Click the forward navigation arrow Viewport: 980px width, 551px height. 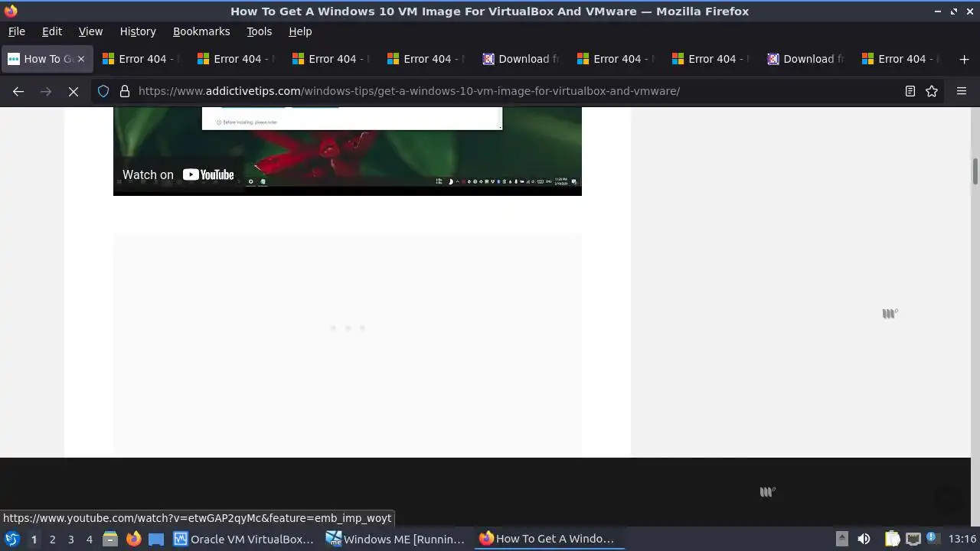[x=46, y=91]
